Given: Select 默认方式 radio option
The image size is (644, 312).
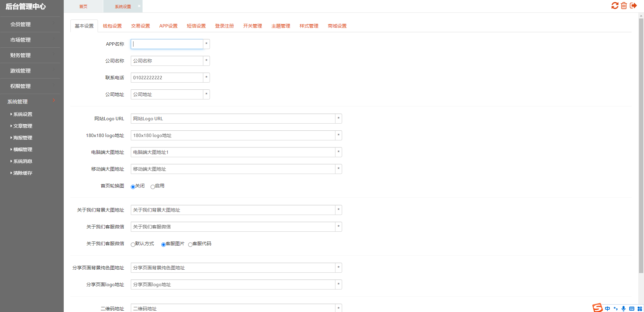Looking at the screenshot, I should tap(133, 244).
